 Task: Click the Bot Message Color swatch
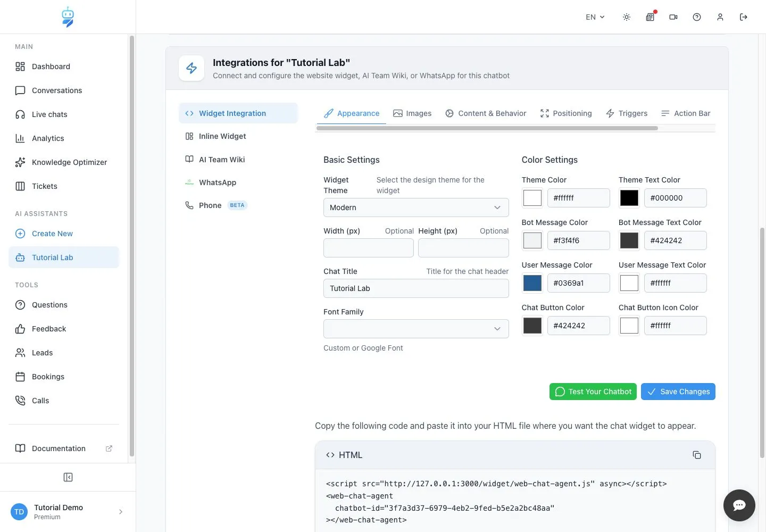coord(532,240)
